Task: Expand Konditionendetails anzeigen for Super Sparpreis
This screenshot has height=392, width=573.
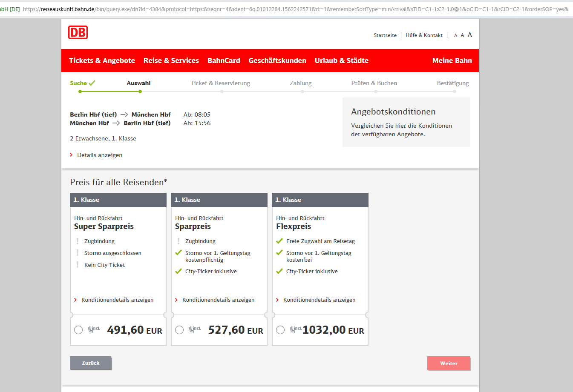Action: point(114,300)
